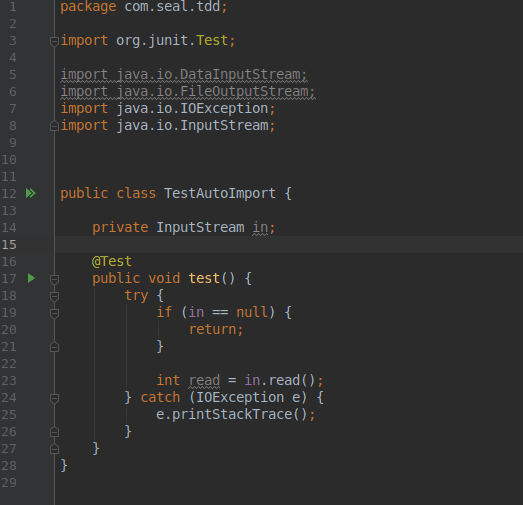Collapse imports end marker at line 8
Screen dimensions: 523x505
coord(54,126)
